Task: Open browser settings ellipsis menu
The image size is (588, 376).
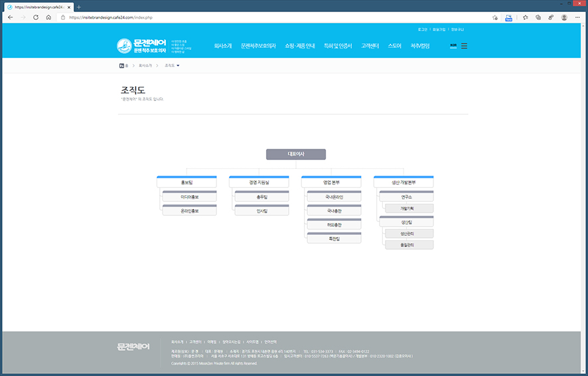Action: click(577, 17)
